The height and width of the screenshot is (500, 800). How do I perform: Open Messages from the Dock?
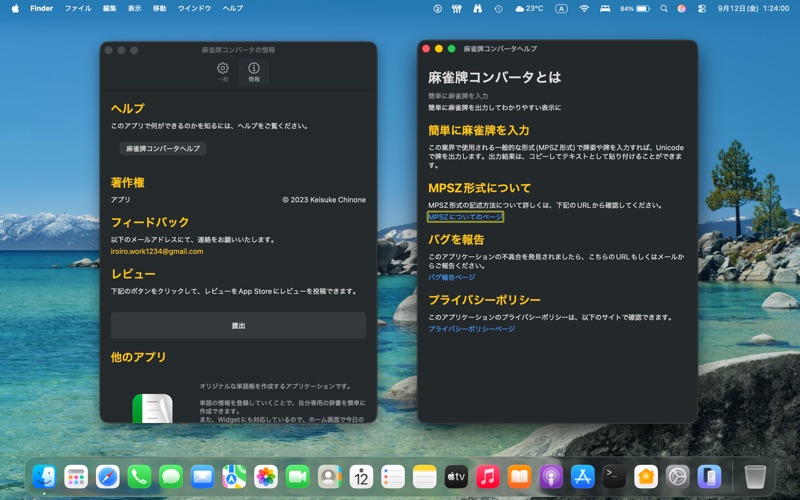(x=171, y=477)
